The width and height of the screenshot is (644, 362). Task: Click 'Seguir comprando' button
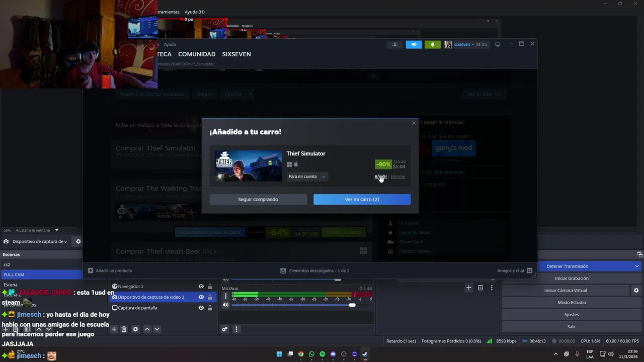[258, 200]
